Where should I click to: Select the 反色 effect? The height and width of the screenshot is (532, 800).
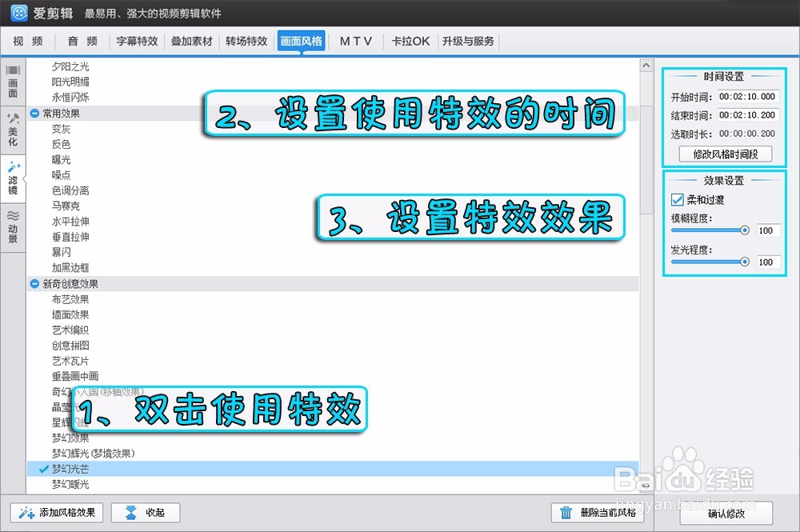62,144
